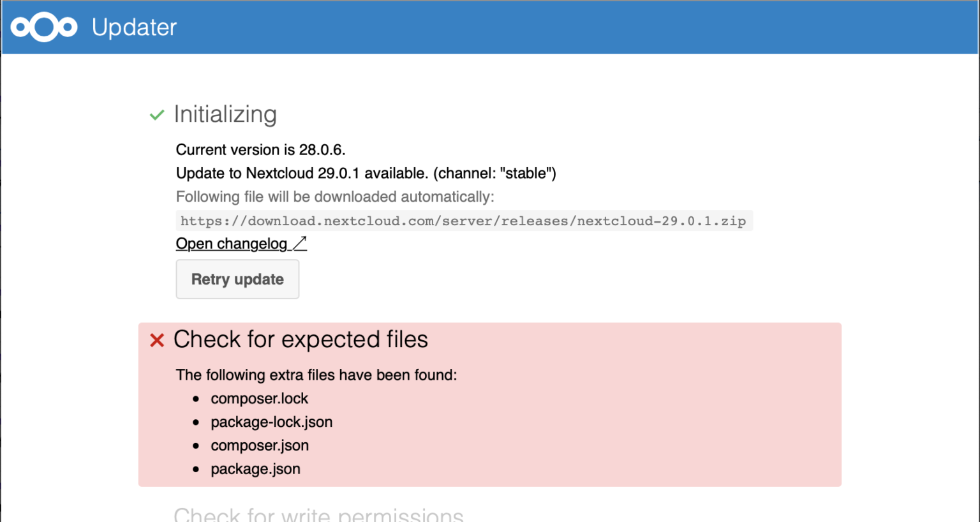Image resolution: width=980 pixels, height=522 pixels.
Task: Select the composer.json list entry
Action: 259,445
